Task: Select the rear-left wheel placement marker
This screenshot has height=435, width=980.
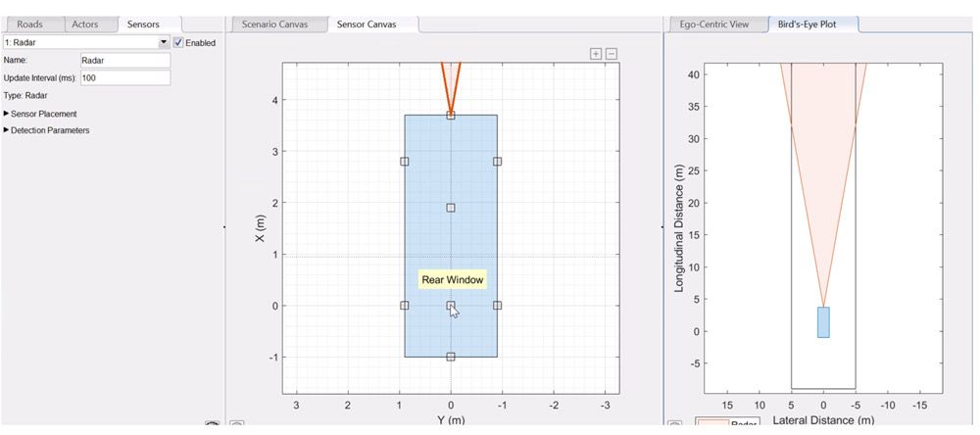Action: [404, 306]
